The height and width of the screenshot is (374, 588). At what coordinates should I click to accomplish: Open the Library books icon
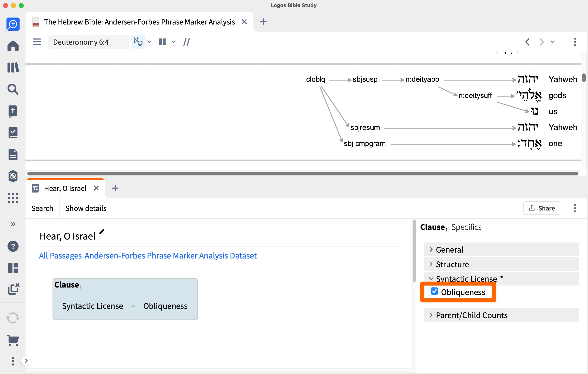click(x=13, y=67)
